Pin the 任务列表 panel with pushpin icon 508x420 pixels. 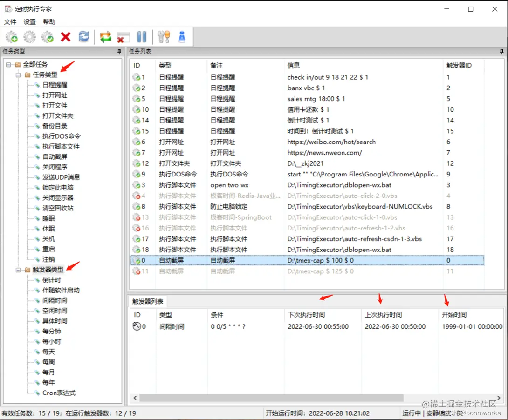501,51
